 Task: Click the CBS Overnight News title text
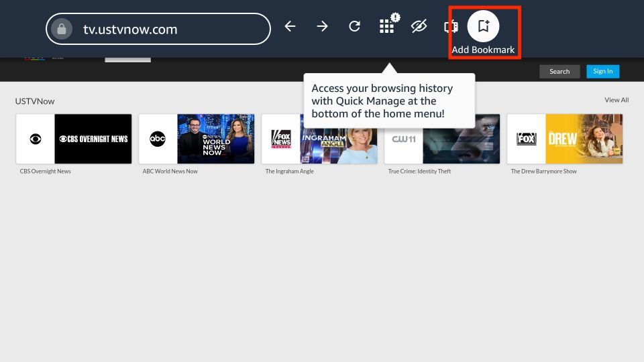click(45, 171)
